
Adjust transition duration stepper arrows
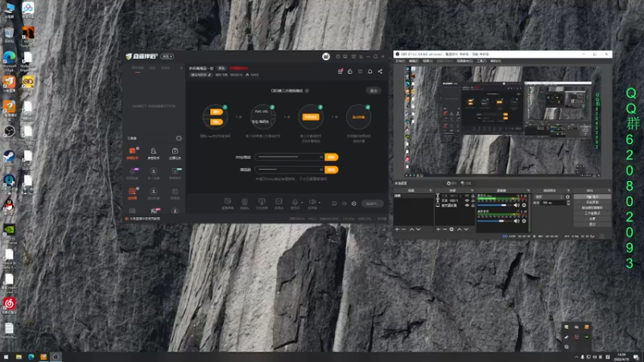[568, 203]
